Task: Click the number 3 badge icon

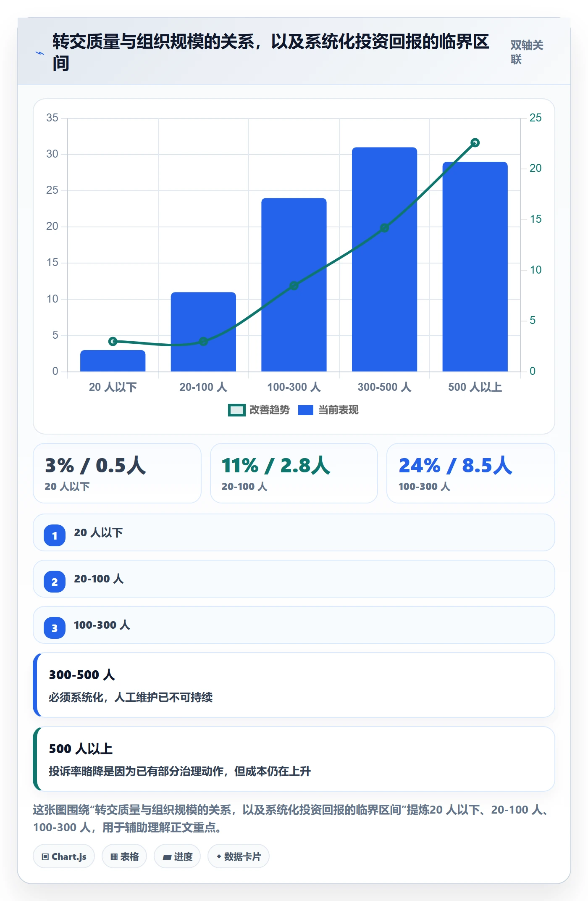Action: click(55, 628)
